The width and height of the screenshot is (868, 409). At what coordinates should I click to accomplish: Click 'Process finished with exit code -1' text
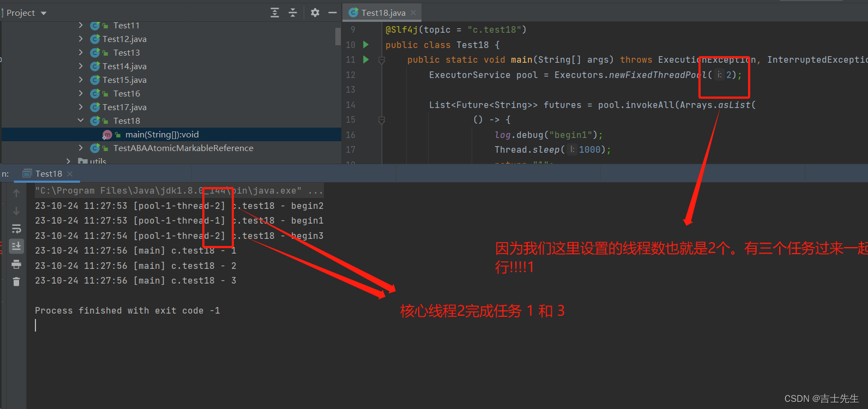pos(127,310)
